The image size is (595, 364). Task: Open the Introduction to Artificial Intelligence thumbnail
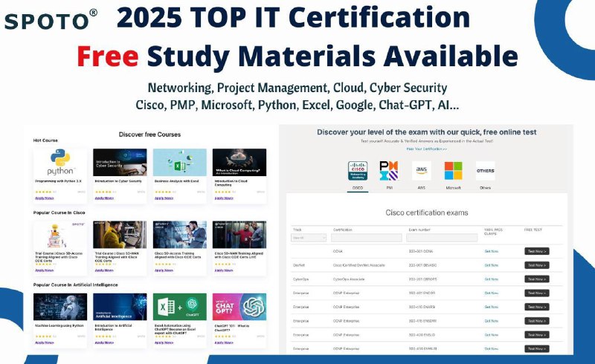tap(120, 307)
